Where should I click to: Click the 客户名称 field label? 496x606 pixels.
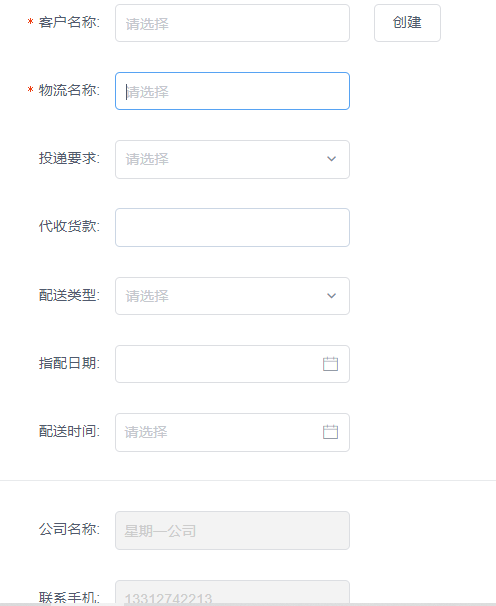click(x=69, y=22)
